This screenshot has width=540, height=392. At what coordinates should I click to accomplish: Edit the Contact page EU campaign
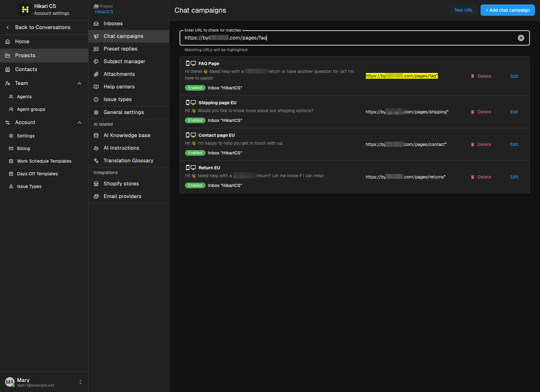pos(514,144)
